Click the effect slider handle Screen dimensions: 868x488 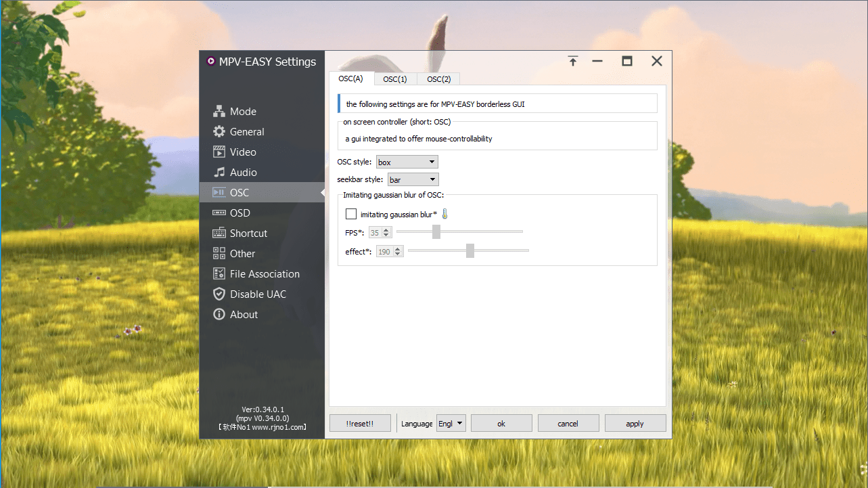[x=470, y=251]
